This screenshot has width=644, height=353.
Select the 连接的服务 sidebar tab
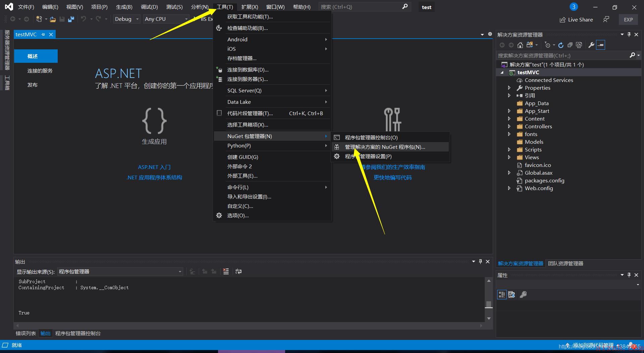point(40,71)
